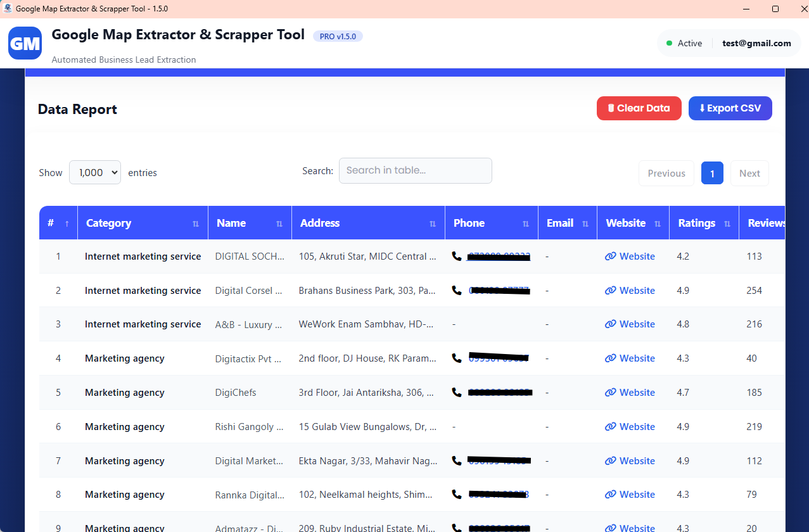This screenshot has width=809, height=532.
Task: Click the GM app logo icon
Action: click(x=25, y=43)
